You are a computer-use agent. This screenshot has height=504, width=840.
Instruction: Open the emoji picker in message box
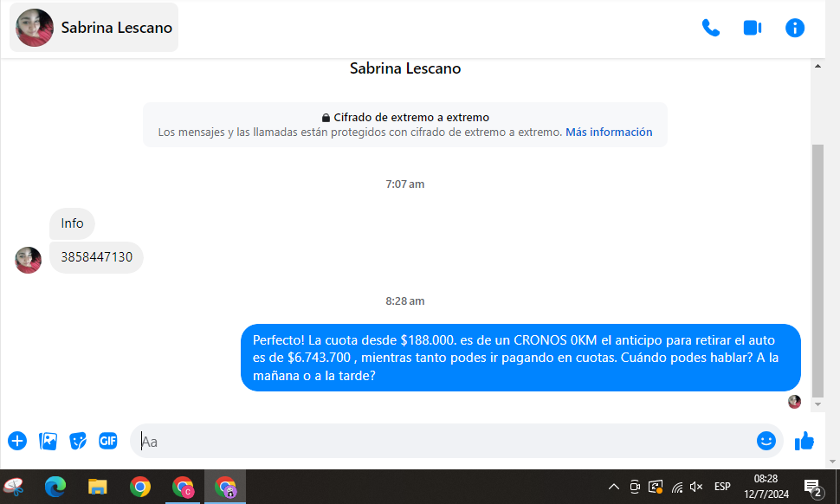[766, 441]
